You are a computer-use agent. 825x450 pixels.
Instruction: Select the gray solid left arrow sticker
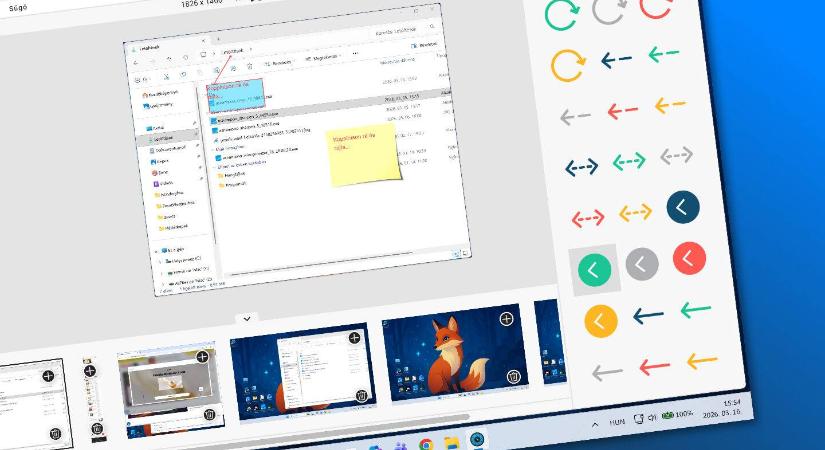pos(607,373)
